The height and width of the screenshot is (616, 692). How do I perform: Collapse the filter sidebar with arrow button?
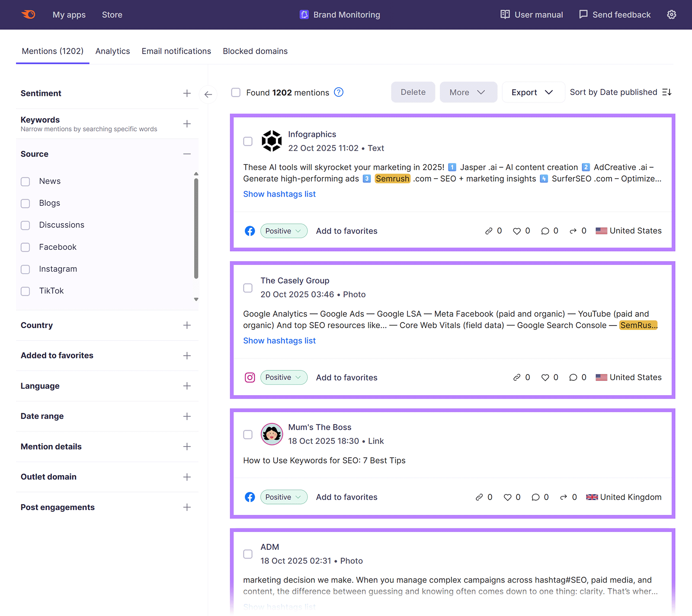(x=208, y=94)
